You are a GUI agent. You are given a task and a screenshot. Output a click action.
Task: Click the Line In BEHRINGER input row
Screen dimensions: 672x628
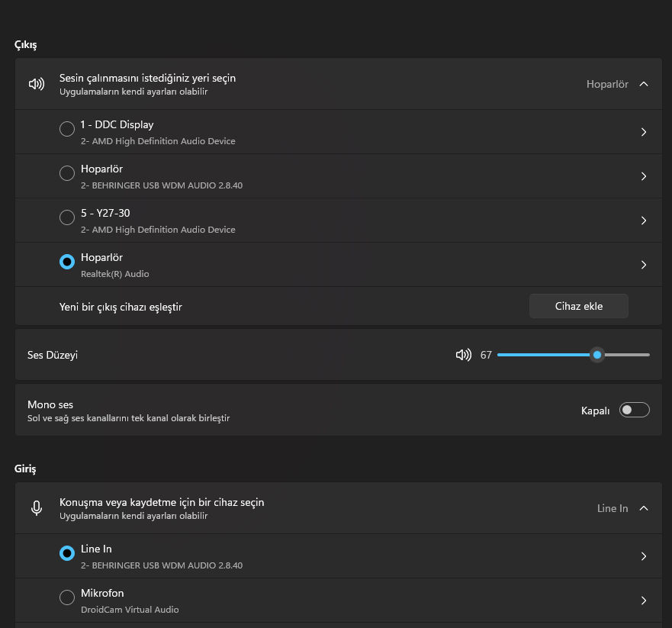339,556
